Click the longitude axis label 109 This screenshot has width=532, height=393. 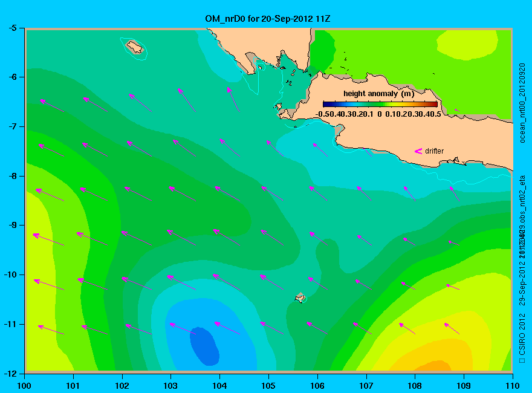(464, 386)
